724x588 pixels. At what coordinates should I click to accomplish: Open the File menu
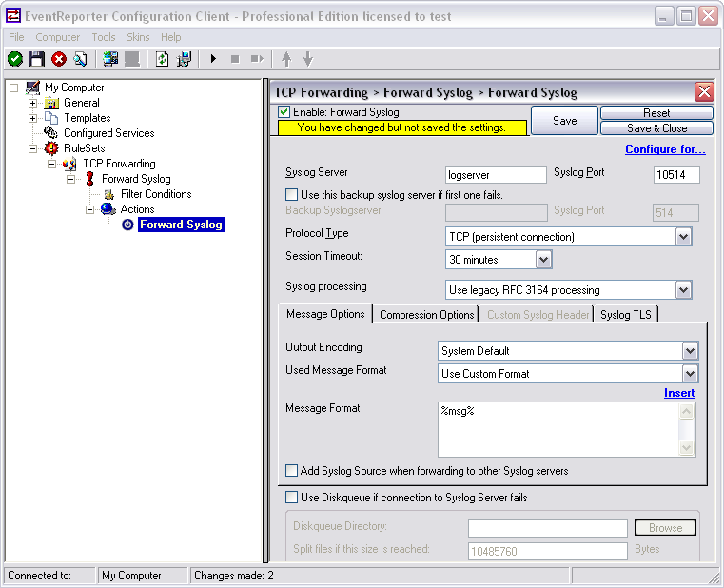point(16,37)
